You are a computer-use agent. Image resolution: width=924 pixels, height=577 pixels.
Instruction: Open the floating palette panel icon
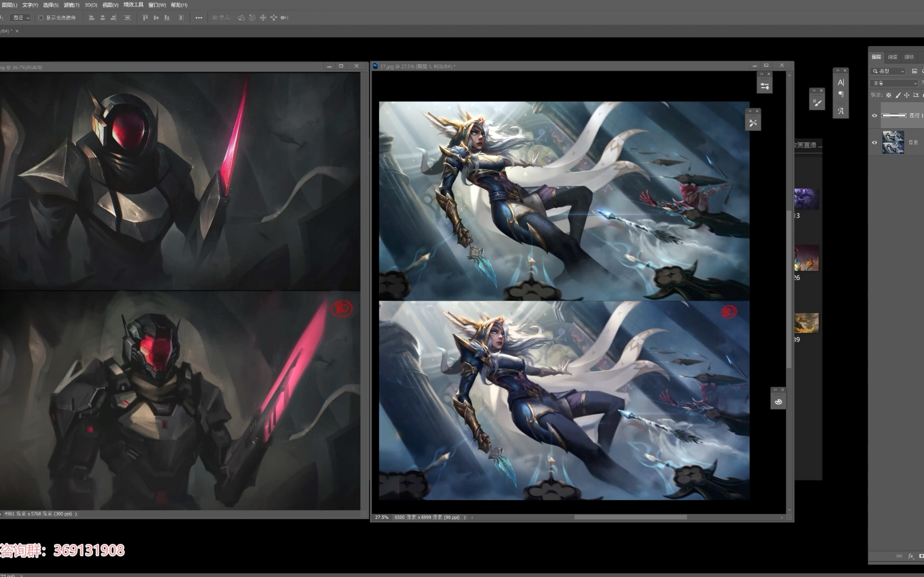778,402
